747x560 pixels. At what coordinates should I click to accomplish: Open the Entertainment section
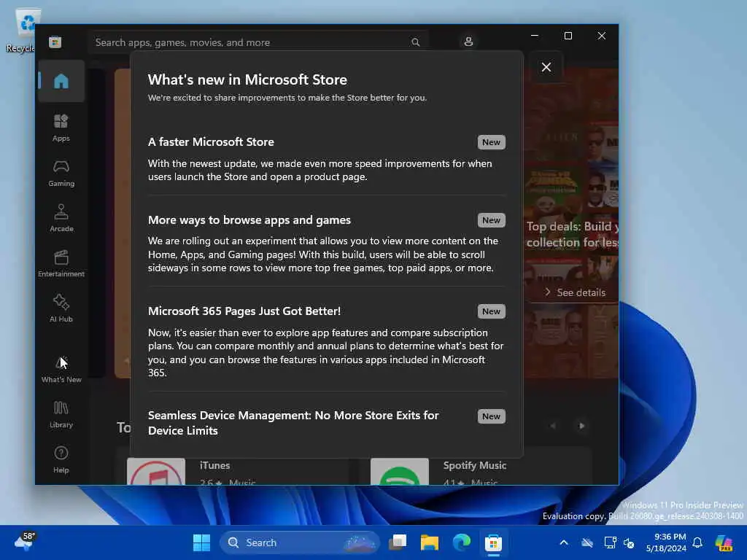point(61,263)
